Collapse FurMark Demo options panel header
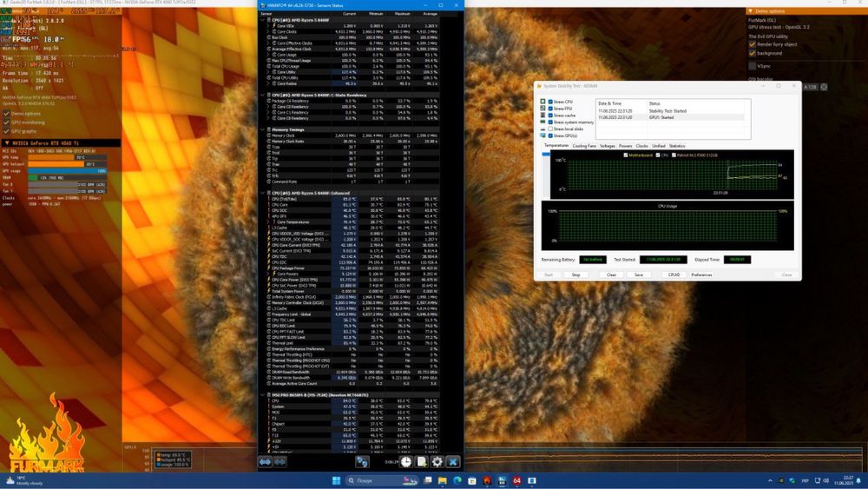 click(751, 11)
